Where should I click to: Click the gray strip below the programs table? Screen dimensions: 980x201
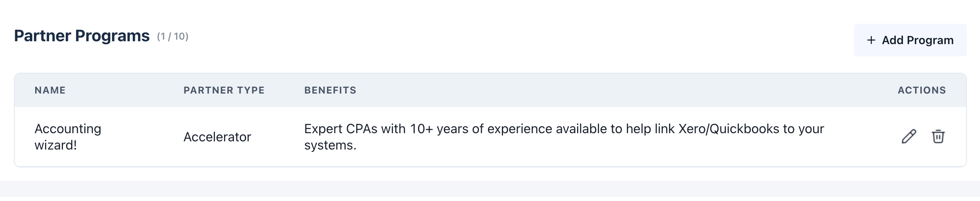490,189
